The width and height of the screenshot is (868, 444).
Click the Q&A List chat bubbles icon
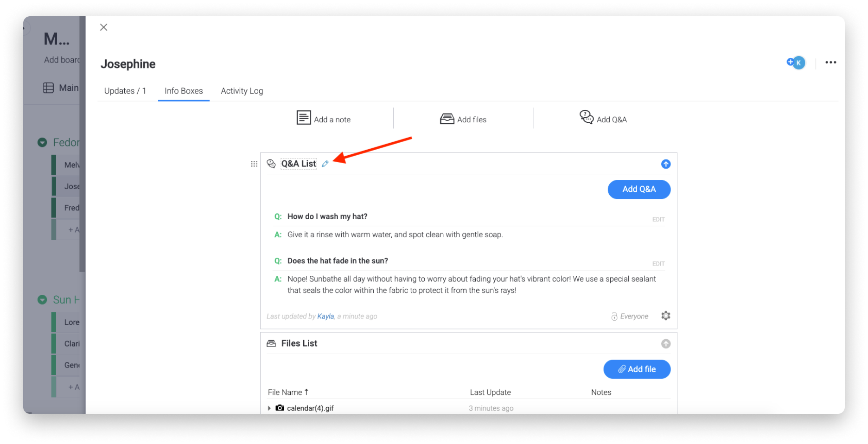(x=271, y=164)
